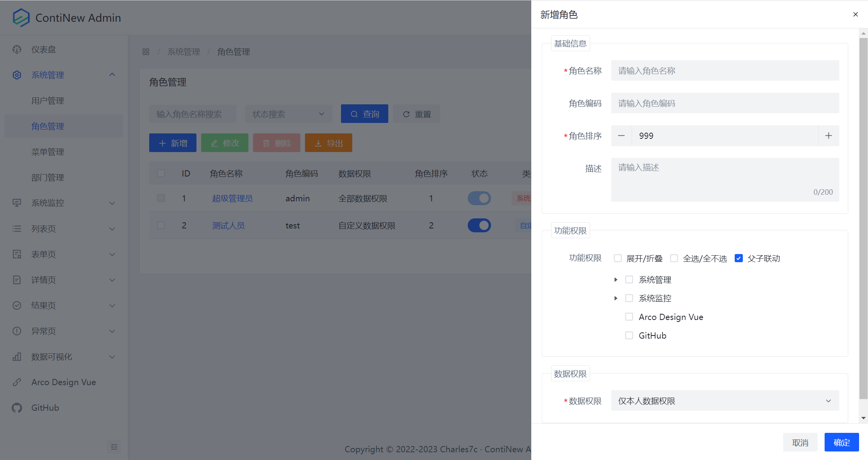Viewport: 868px width, 460px height.
Task: Open the 状态搜索 dropdown
Action: pyautogui.click(x=289, y=114)
